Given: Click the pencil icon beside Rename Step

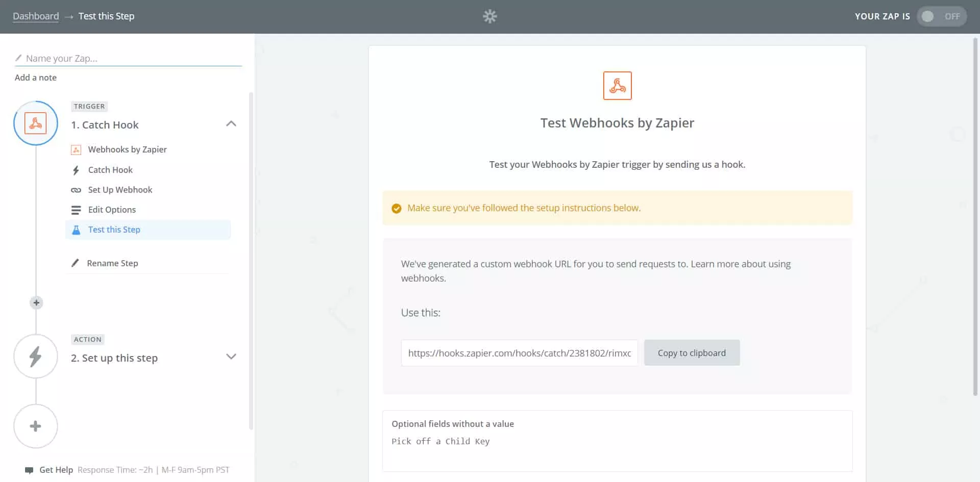Looking at the screenshot, I should tap(75, 263).
